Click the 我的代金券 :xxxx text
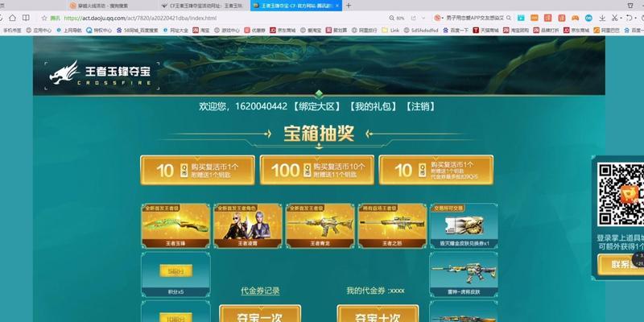 pos(375,291)
